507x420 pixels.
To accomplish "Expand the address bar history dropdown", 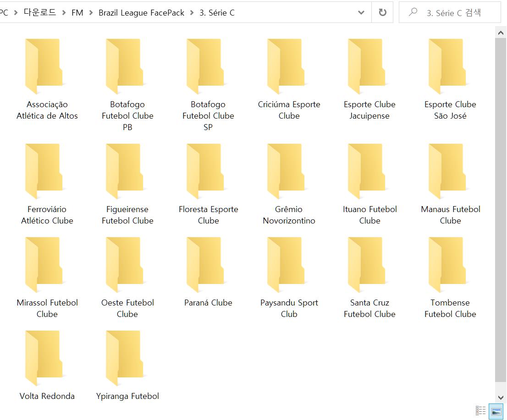I will coord(361,13).
